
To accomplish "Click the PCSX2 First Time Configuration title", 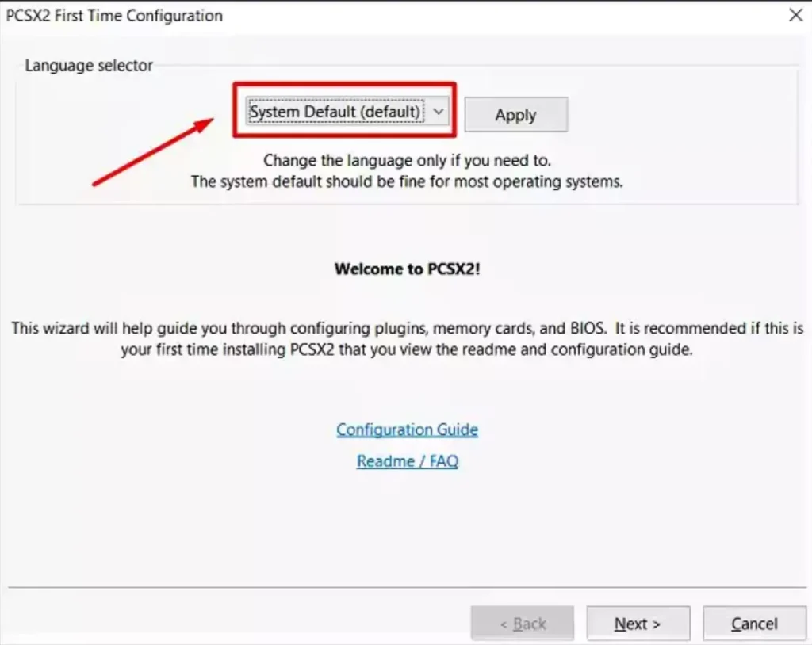I will [114, 16].
